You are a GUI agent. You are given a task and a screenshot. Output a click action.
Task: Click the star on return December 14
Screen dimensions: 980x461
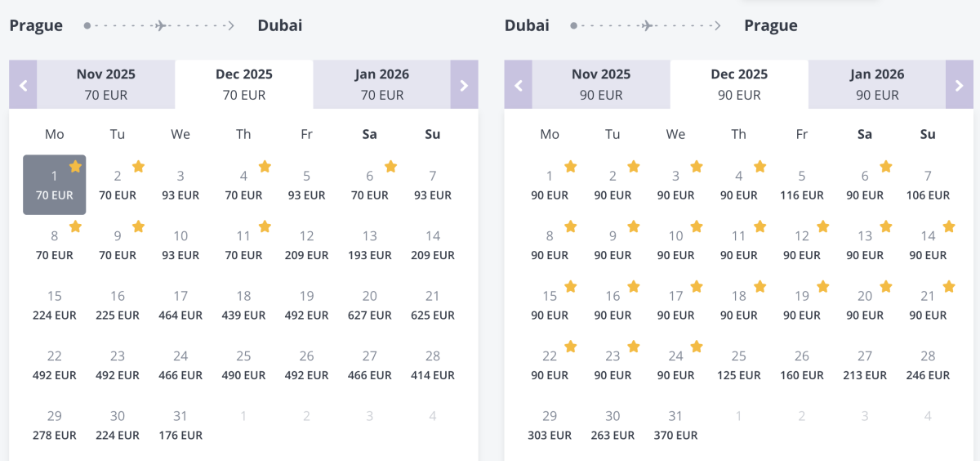949,226
